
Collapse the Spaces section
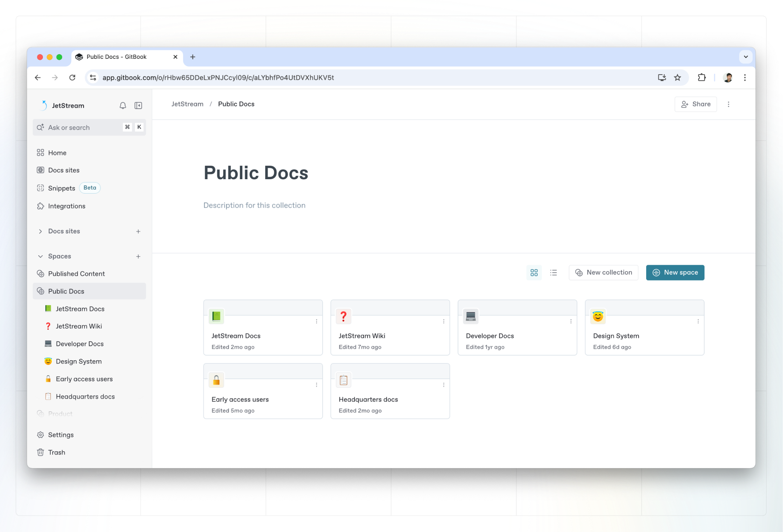point(41,257)
